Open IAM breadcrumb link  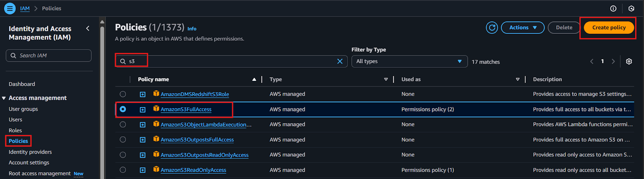pos(25,8)
